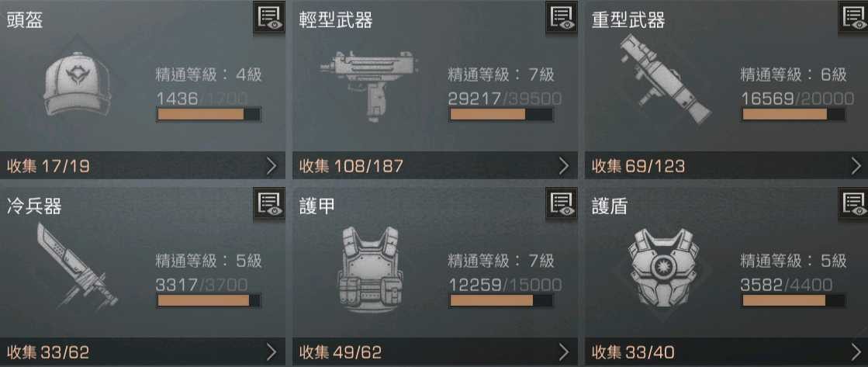Open the 冷兵器 details list icon

click(x=269, y=204)
